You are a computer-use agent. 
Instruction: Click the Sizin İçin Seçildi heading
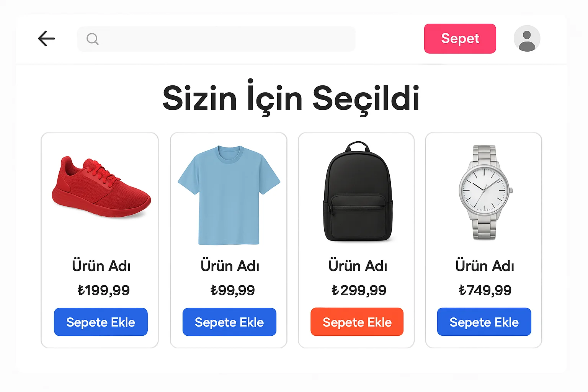291,98
